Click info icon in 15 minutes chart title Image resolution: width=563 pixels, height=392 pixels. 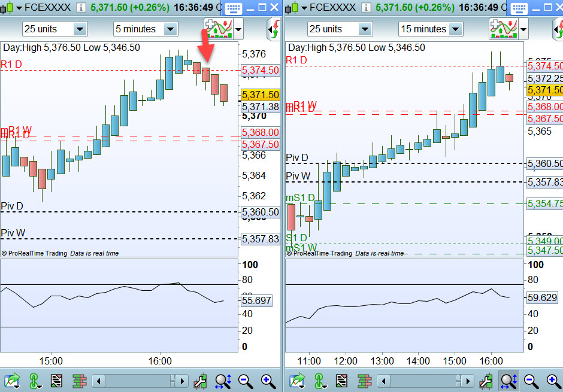366,7
